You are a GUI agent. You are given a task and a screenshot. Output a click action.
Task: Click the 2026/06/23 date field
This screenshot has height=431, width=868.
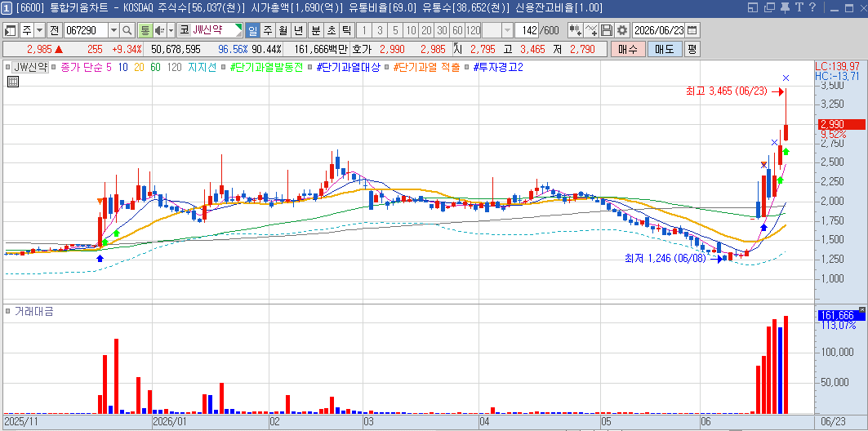pos(659,30)
